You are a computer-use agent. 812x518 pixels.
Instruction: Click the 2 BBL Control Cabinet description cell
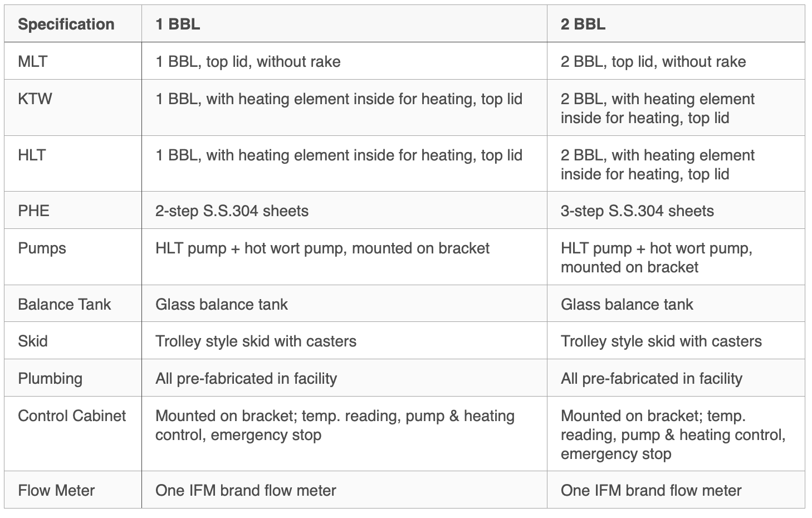[673, 435]
